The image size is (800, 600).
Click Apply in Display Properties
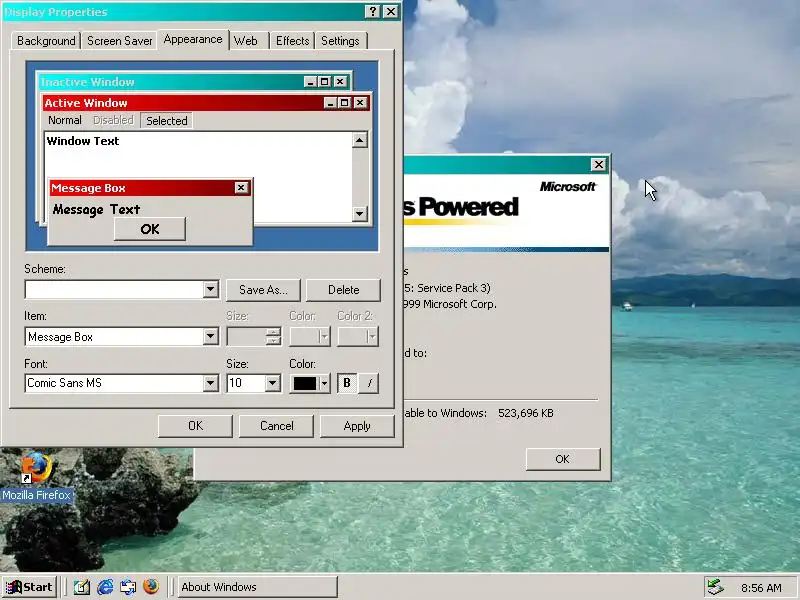(357, 426)
